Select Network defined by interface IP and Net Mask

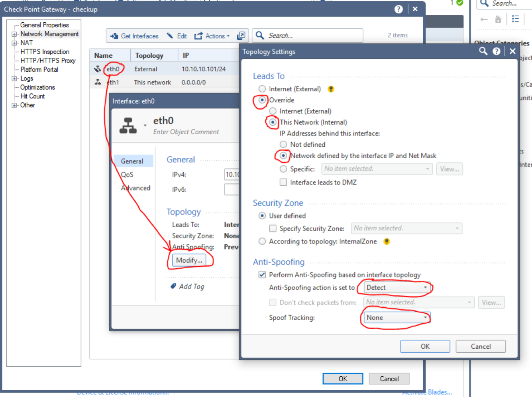(283, 155)
